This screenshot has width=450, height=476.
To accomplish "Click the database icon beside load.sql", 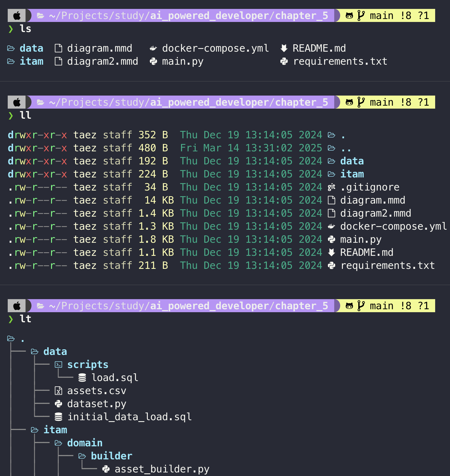I will 82,377.
